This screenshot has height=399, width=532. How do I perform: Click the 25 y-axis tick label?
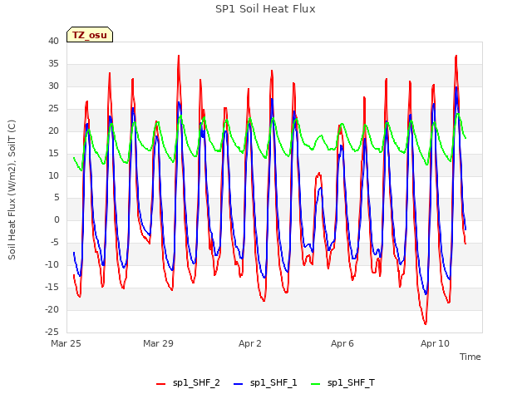(53, 108)
